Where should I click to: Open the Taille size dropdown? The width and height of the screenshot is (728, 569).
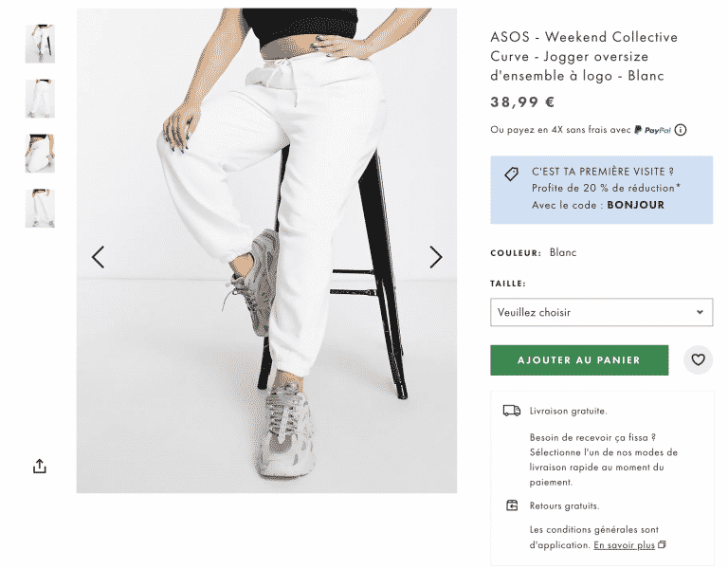(601, 312)
